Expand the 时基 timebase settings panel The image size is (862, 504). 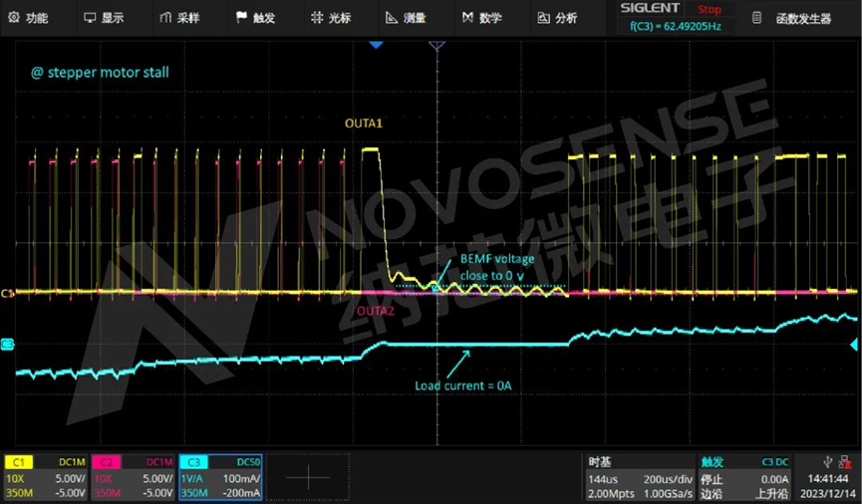[x=638, y=477]
